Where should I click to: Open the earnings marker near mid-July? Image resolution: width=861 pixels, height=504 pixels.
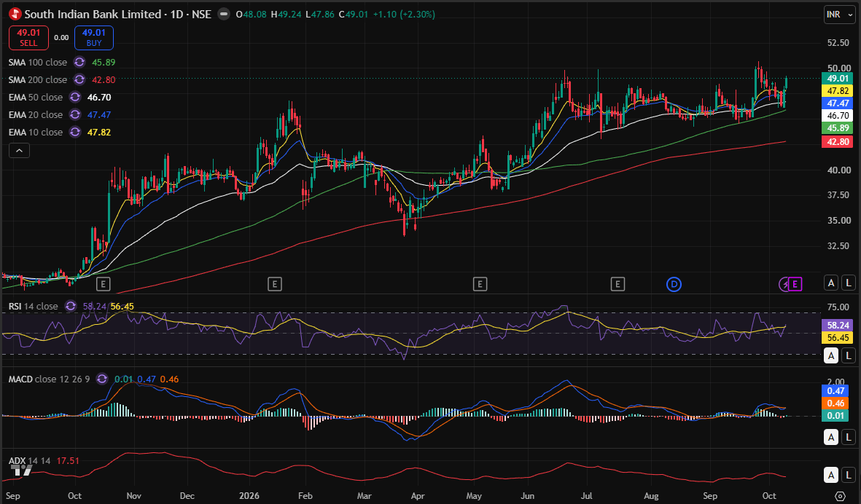(x=617, y=284)
